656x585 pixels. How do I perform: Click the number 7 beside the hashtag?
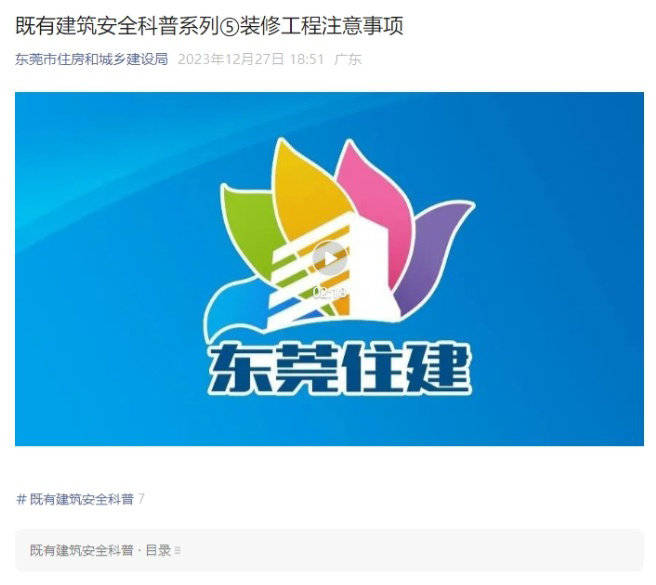coord(141,499)
